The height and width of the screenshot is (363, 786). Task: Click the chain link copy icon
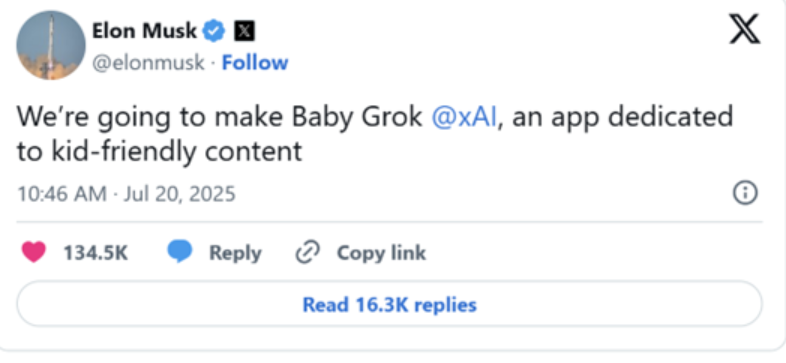(x=308, y=252)
